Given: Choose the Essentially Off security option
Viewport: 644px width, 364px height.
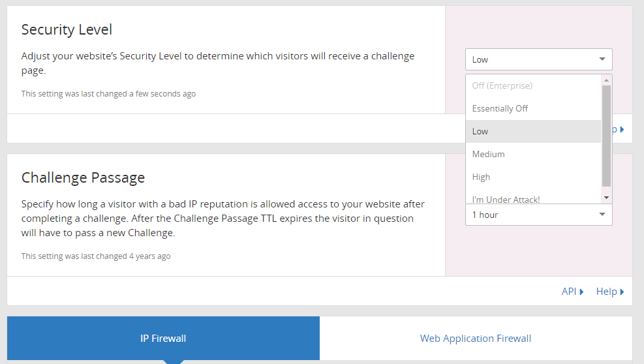Looking at the screenshot, I should pyautogui.click(x=500, y=108).
